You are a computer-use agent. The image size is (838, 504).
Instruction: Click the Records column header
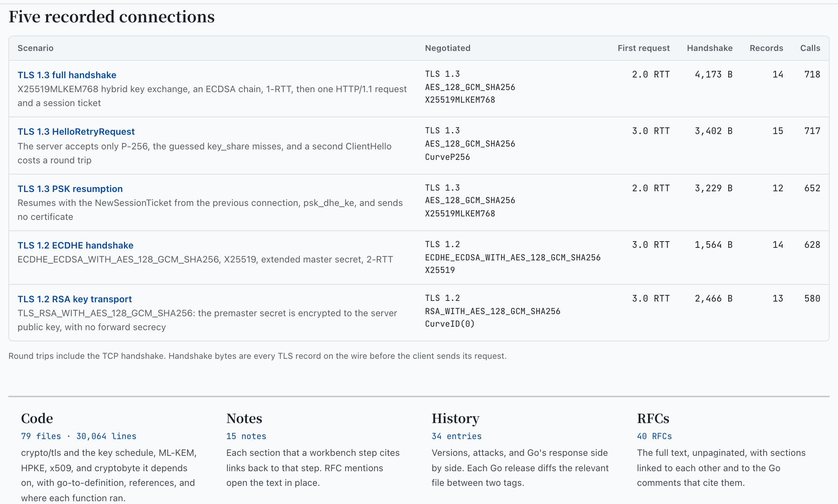766,48
